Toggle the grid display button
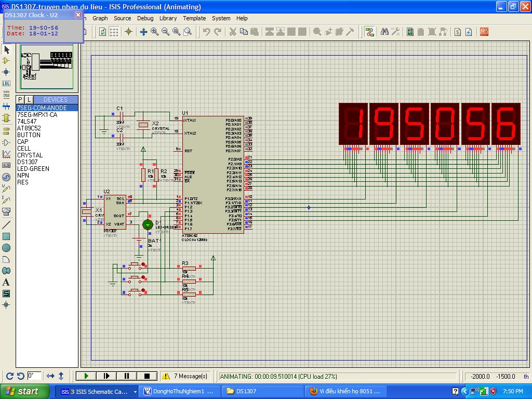This screenshot has width=532, height=399. click(x=114, y=32)
